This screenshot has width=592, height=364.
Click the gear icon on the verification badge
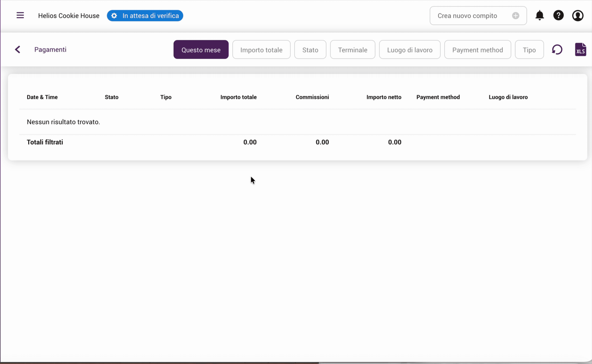click(x=114, y=16)
